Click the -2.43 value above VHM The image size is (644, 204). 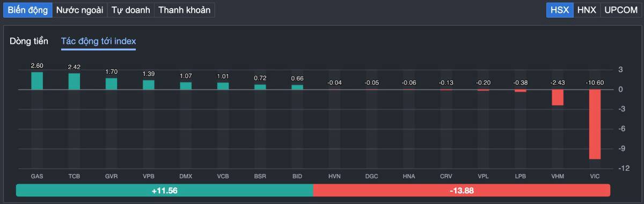coord(558,83)
